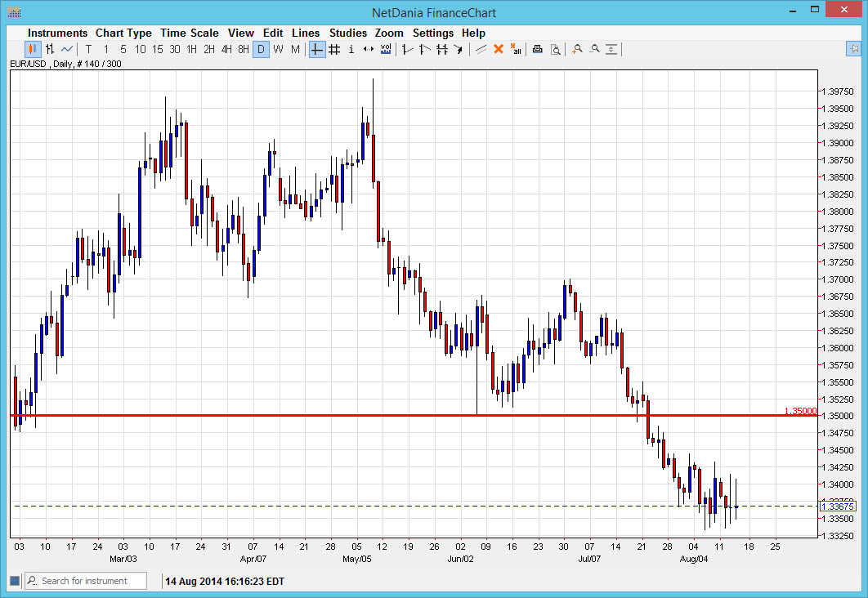
Task: Toggle the grid display icon
Action: 334,49
